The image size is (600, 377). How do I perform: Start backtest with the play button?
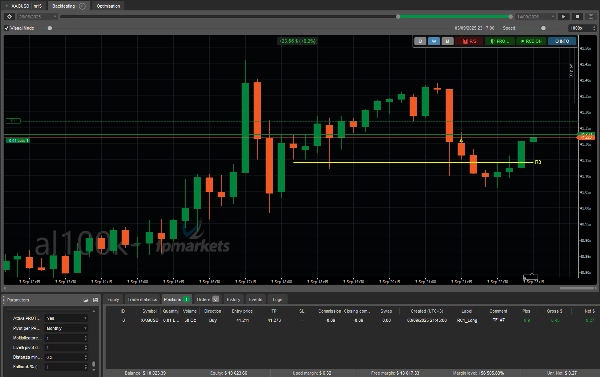pyautogui.click(x=564, y=16)
